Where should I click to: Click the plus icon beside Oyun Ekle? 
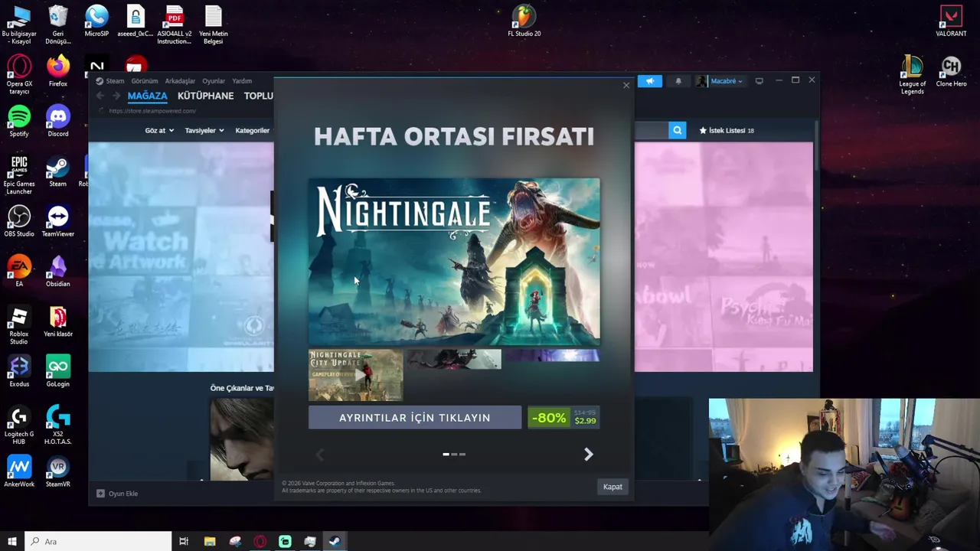point(100,494)
